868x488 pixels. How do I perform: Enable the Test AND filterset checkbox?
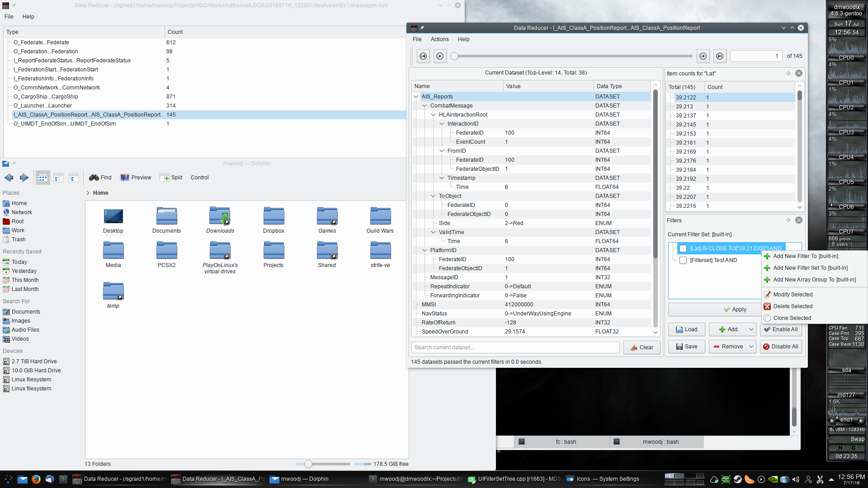[683, 260]
